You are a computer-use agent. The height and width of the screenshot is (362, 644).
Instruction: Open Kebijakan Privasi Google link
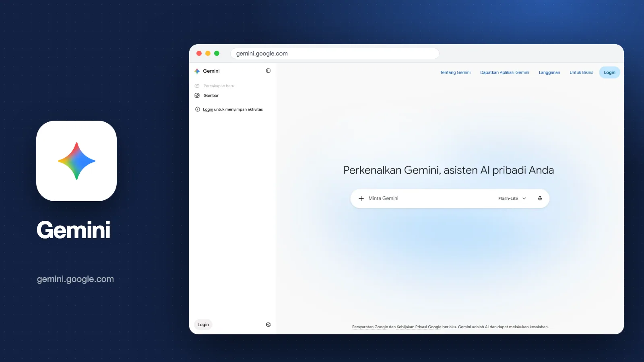(419, 327)
